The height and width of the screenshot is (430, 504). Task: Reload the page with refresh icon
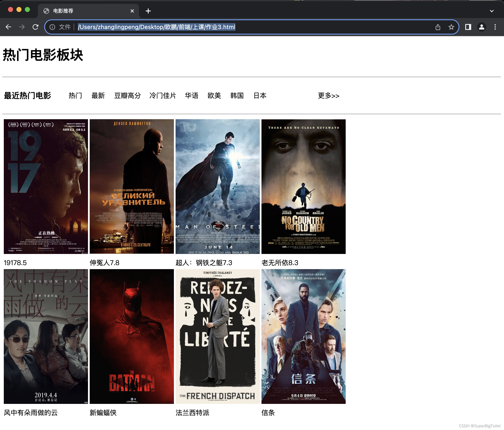[x=36, y=27]
